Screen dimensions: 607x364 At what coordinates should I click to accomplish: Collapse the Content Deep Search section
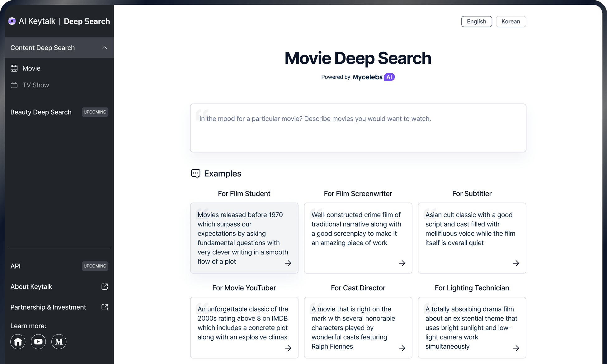pyautogui.click(x=105, y=48)
